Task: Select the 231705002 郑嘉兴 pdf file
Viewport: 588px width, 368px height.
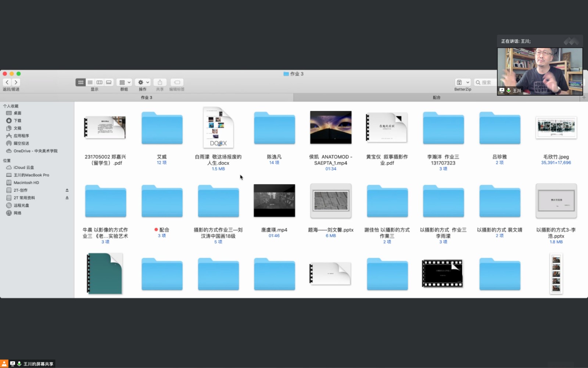Action: click(x=105, y=127)
